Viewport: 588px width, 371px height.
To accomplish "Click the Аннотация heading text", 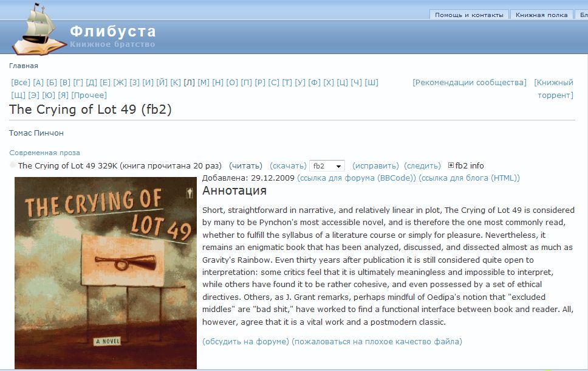I will click(x=234, y=191).
